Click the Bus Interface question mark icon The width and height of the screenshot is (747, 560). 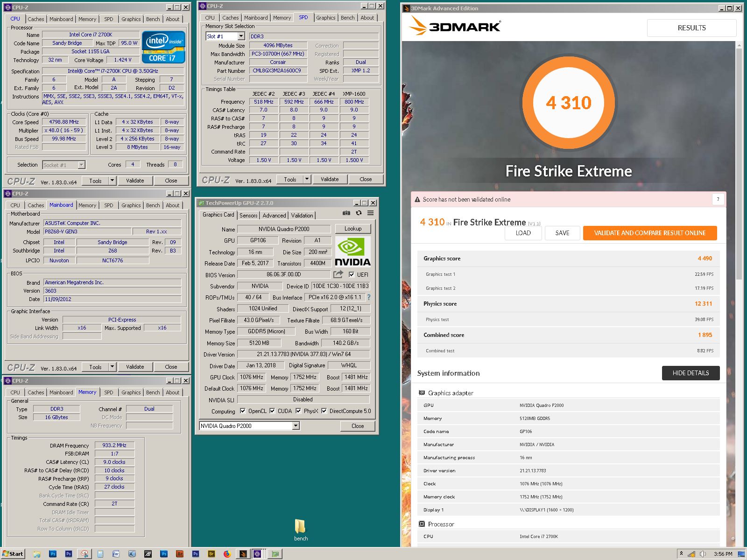coord(369,297)
